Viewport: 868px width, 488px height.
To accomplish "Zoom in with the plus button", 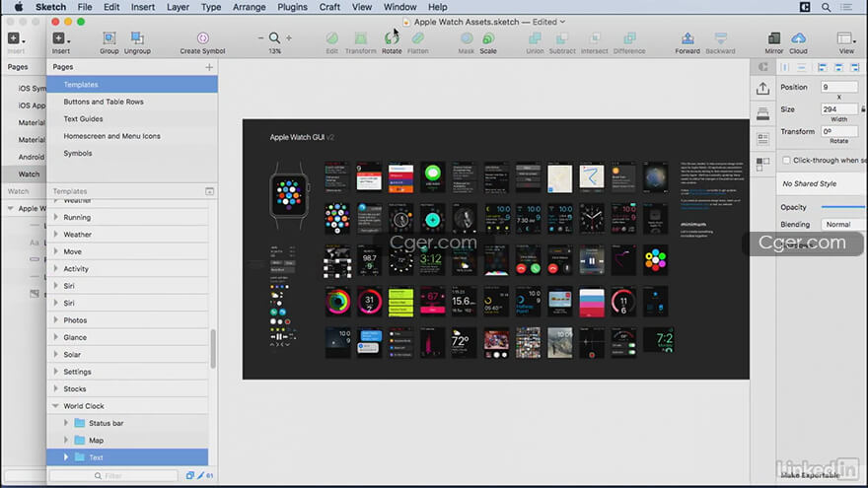I will click(289, 38).
